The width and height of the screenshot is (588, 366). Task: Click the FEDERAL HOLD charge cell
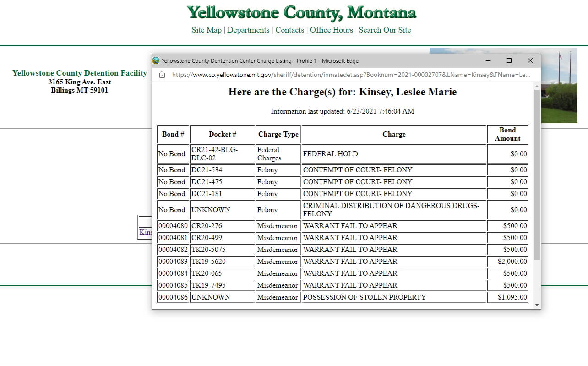pyautogui.click(x=394, y=154)
